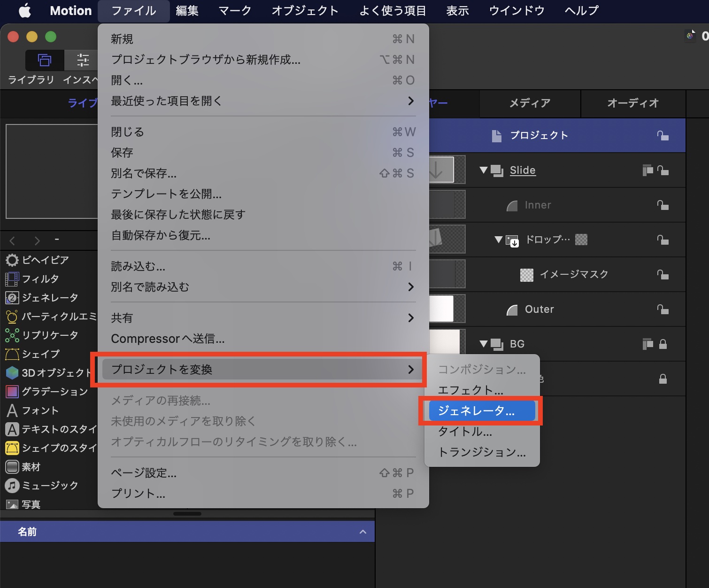Toggle 2D/3D group icon on BG
709x588 pixels.
(x=647, y=344)
